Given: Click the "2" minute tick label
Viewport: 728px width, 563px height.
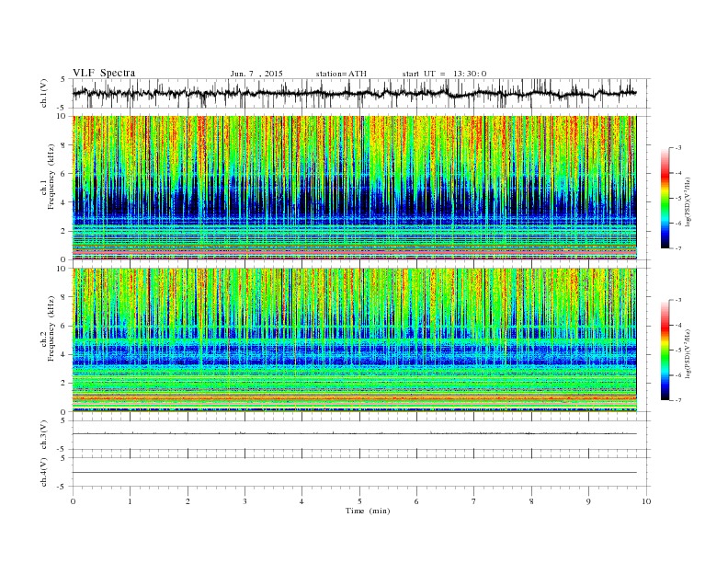Looking at the screenshot, I should [x=188, y=501].
